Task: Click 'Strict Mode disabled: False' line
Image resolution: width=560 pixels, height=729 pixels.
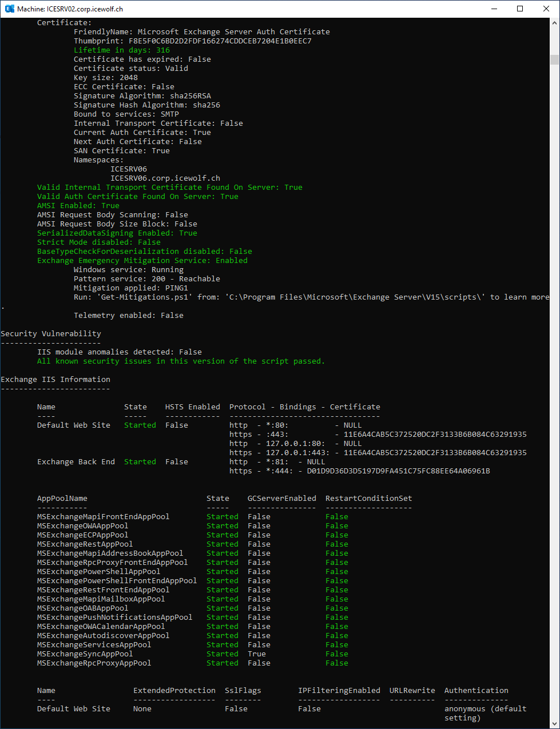Action: coord(99,242)
